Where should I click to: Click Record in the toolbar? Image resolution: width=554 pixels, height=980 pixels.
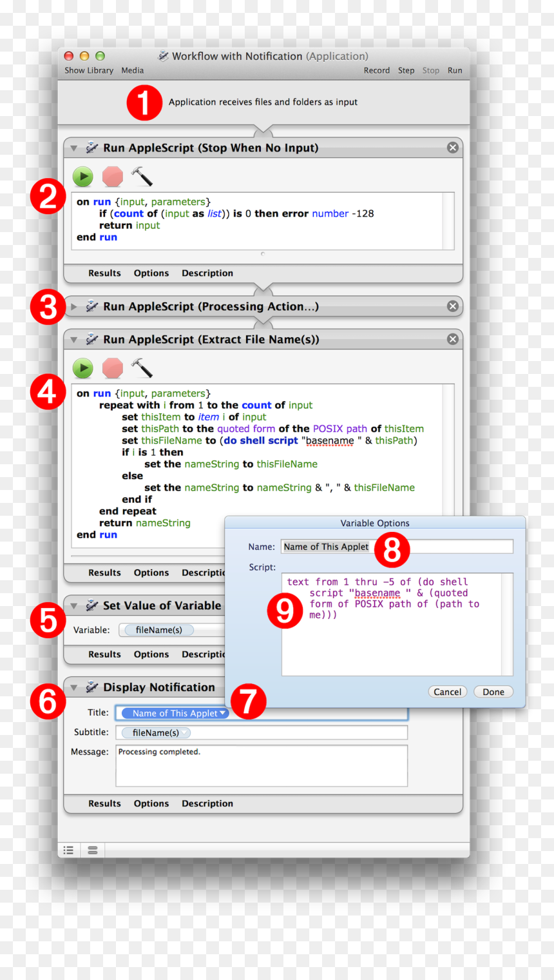(377, 70)
